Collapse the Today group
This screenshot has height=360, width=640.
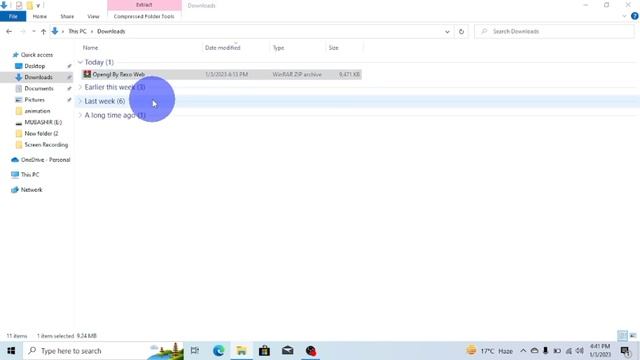click(80, 62)
